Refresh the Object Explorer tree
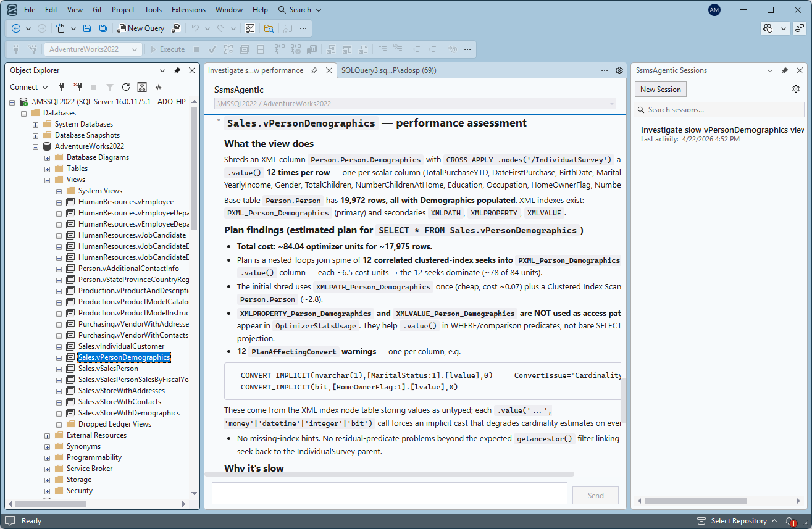Viewport: 812px width, 529px height. [x=125, y=87]
